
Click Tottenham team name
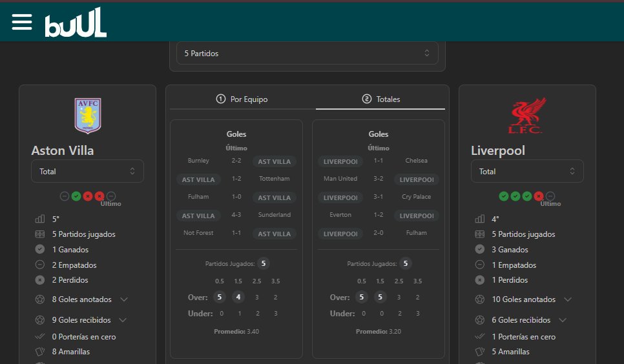pos(274,179)
